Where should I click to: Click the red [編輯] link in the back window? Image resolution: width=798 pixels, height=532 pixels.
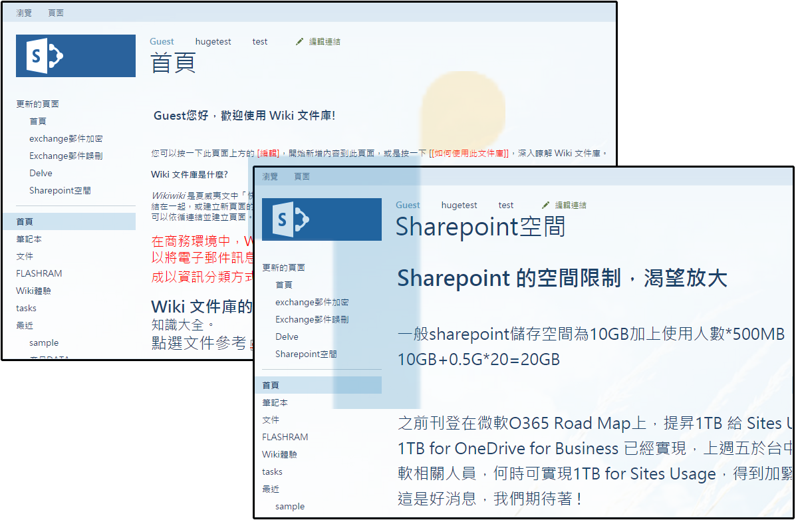[x=269, y=153]
